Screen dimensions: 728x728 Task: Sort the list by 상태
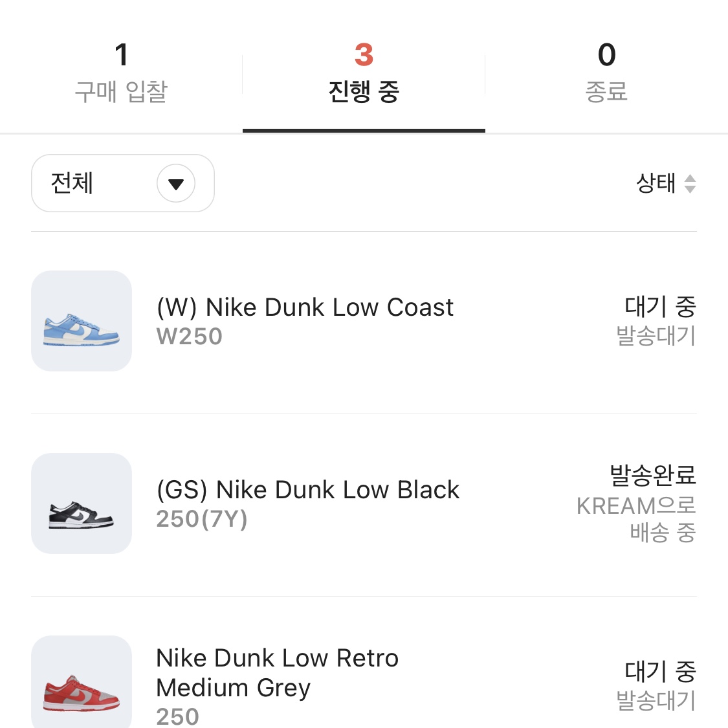tap(654, 184)
